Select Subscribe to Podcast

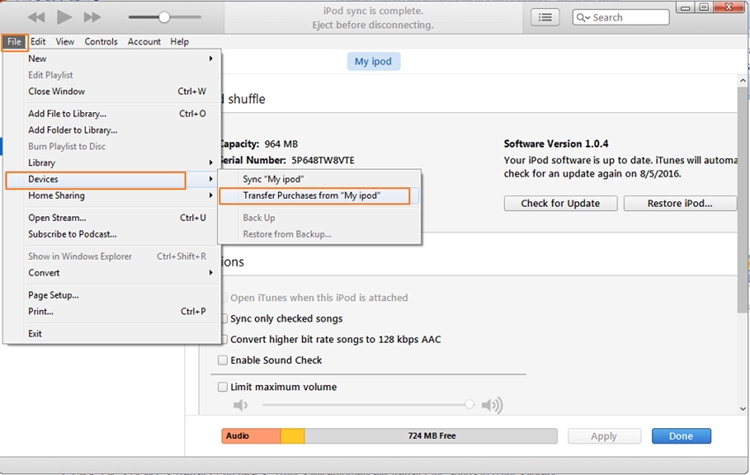(112, 234)
